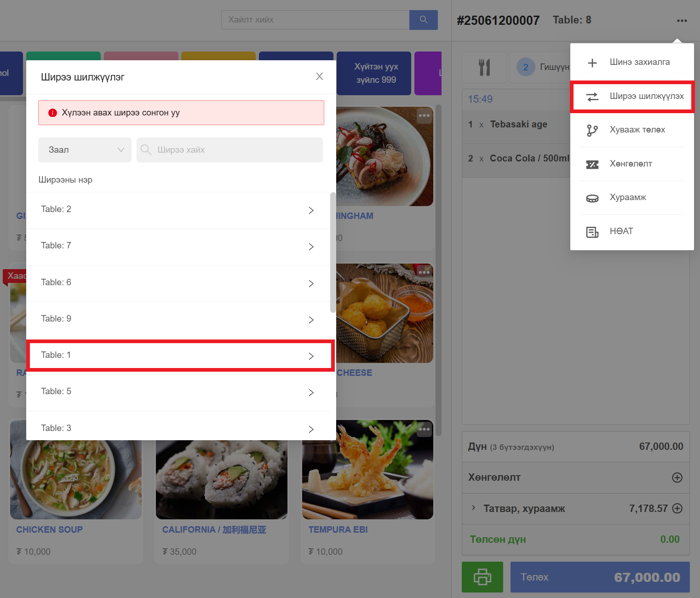Select Table: 1 from the list
Image resolution: width=700 pixels, height=598 pixels.
click(x=180, y=355)
